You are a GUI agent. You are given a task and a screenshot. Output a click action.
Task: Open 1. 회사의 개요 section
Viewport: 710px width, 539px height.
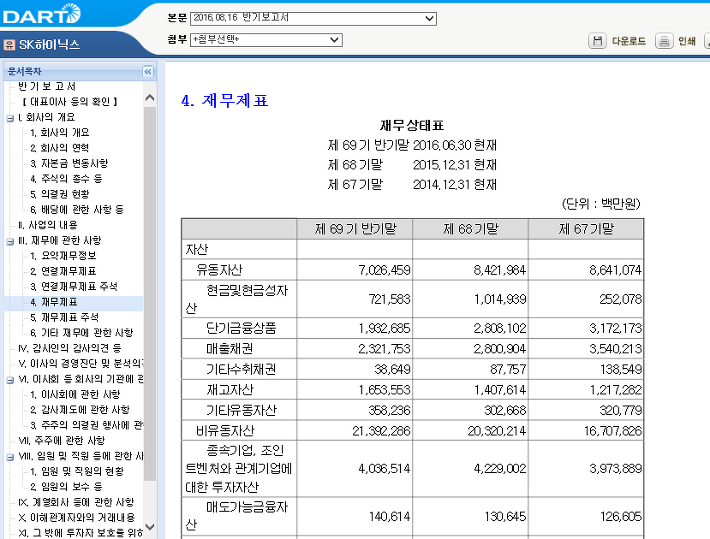point(60,132)
